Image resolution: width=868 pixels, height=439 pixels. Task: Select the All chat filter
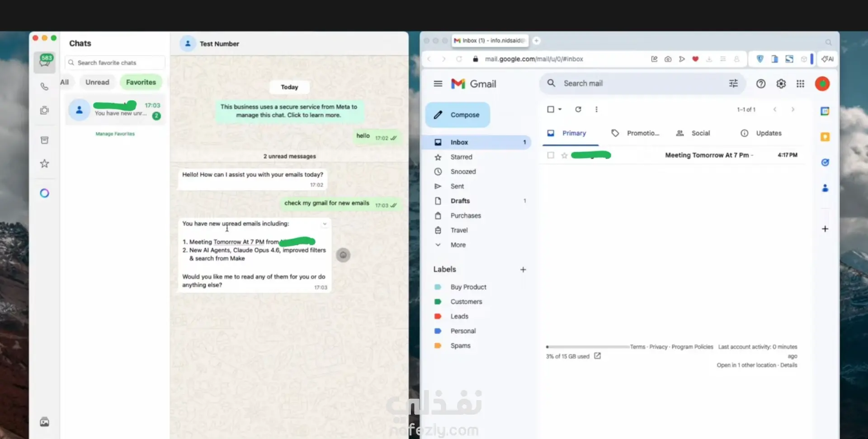tap(65, 82)
